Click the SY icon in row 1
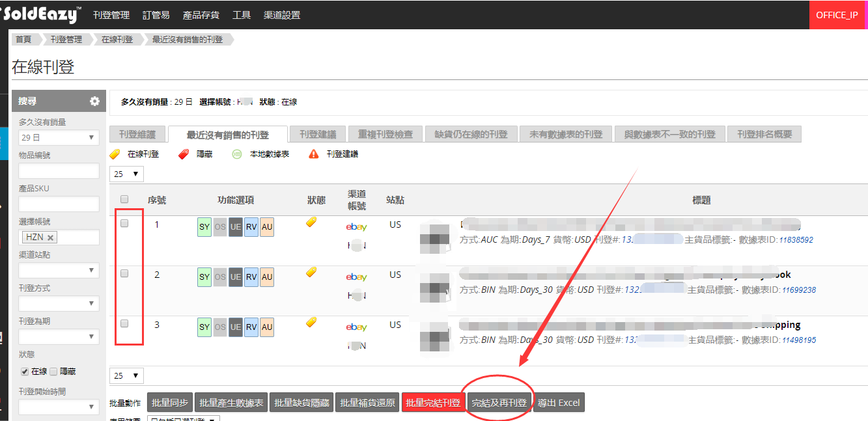 (x=204, y=227)
